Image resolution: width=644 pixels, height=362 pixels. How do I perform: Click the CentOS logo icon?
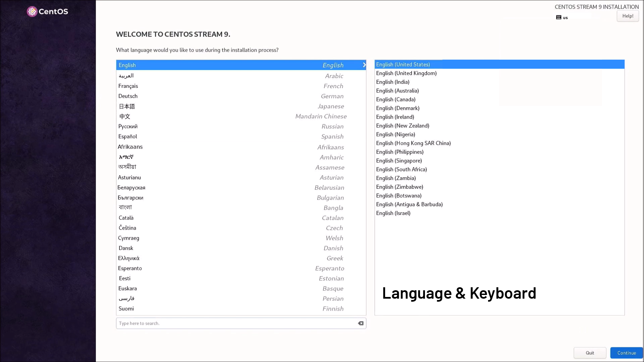[x=32, y=11]
